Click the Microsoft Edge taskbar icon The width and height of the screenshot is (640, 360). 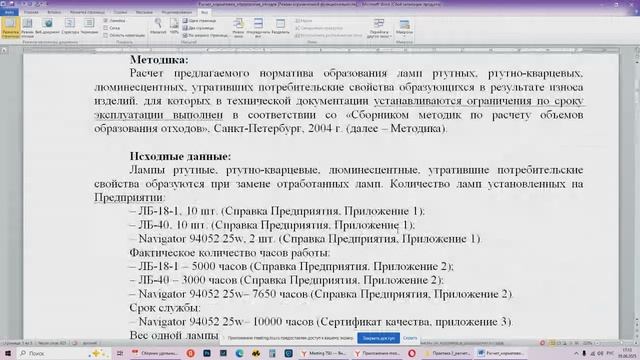pos(240,353)
